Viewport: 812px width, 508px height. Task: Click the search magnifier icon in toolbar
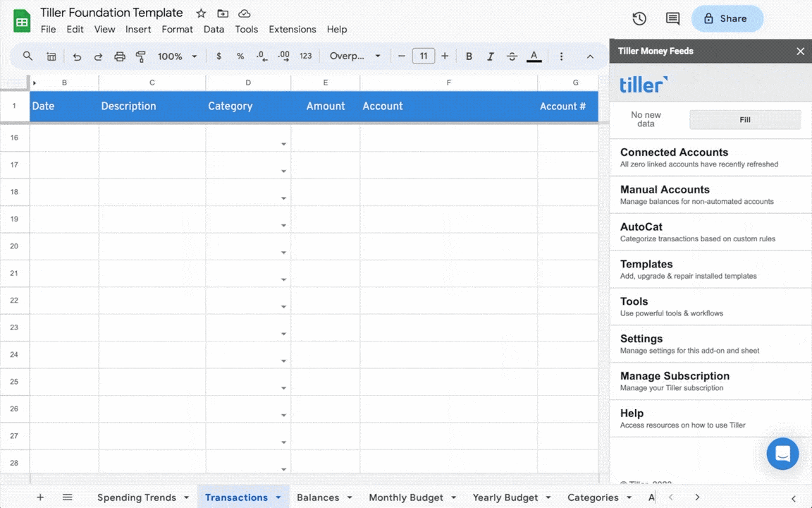tap(27, 56)
